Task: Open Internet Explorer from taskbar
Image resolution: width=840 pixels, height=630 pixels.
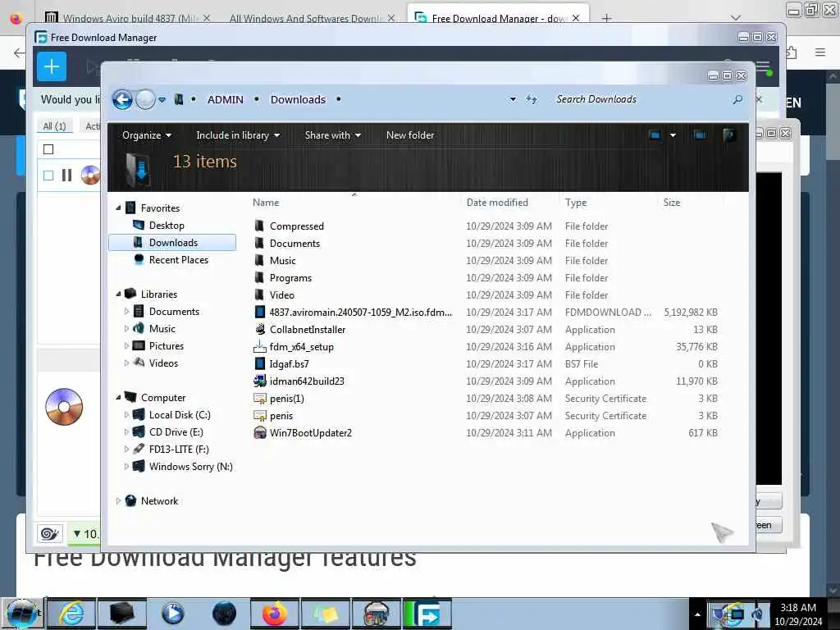Action: click(x=71, y=614)
